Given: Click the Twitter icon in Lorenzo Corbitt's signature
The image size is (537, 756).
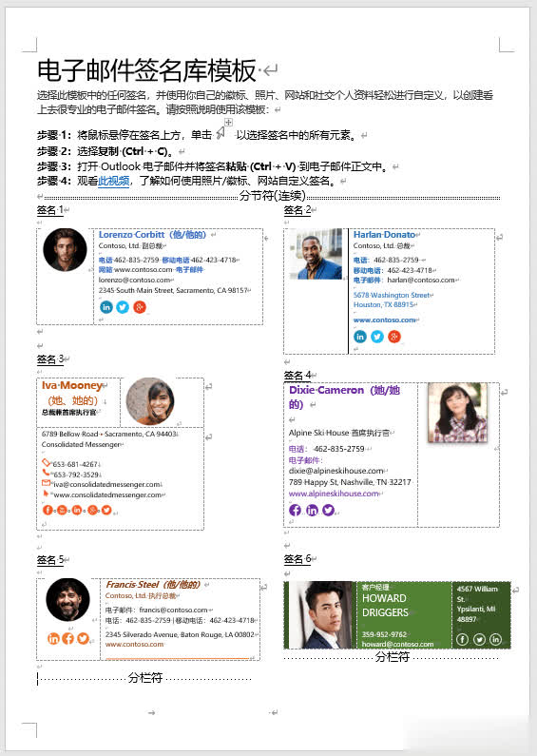Looking at the screenshot, I should [123, 306].
